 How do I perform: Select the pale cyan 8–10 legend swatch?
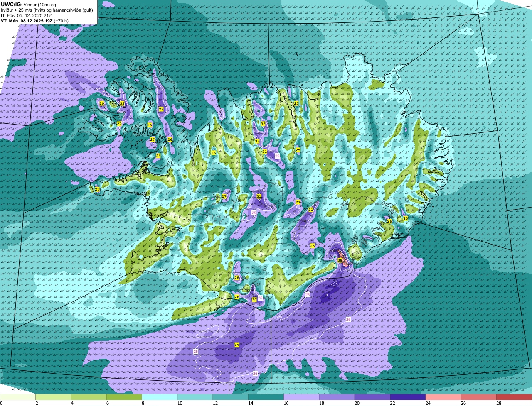click(x=160, y=397)
